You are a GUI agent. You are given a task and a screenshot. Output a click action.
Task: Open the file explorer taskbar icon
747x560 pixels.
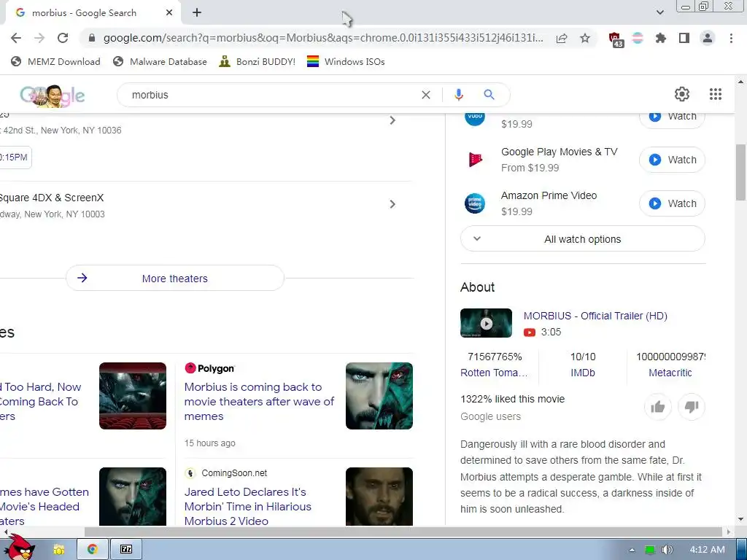[x=58, y=549]
